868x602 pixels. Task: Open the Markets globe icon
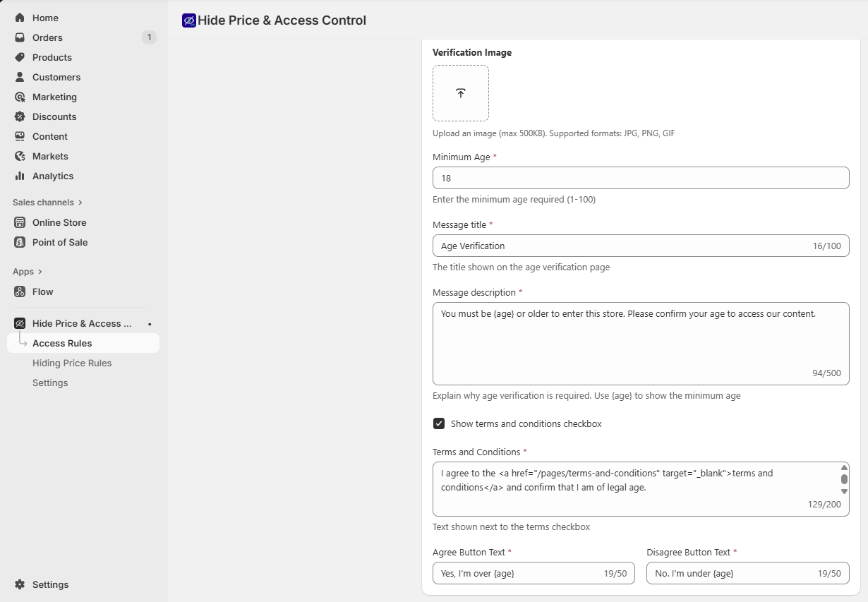click(x=19, y=156)
